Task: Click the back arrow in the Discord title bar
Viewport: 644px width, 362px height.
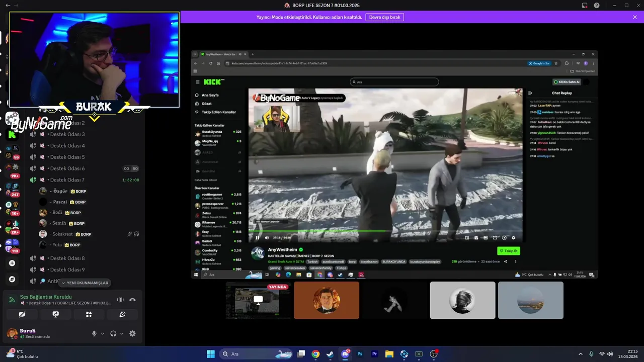Action: [x=8, y=5]
